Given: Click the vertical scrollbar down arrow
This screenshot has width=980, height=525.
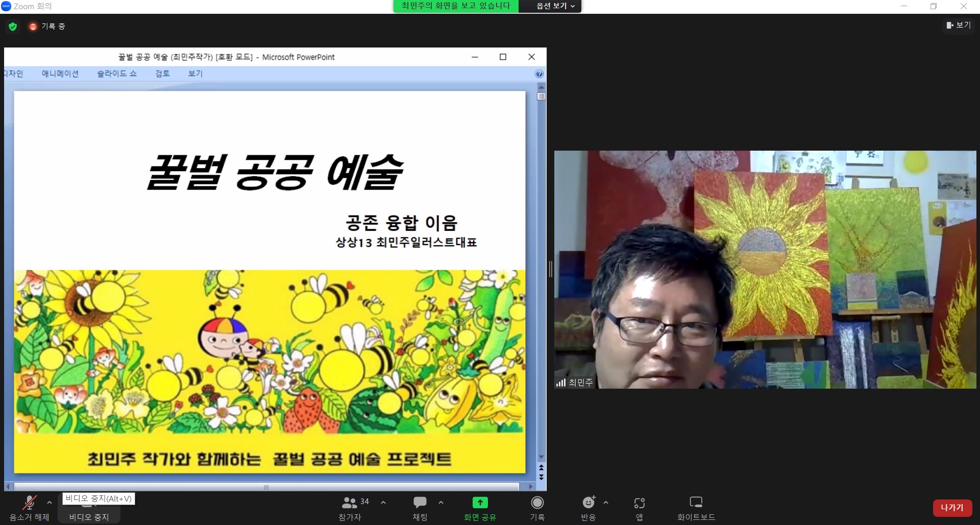Looking at the screenshot, I should coord(542,457).
